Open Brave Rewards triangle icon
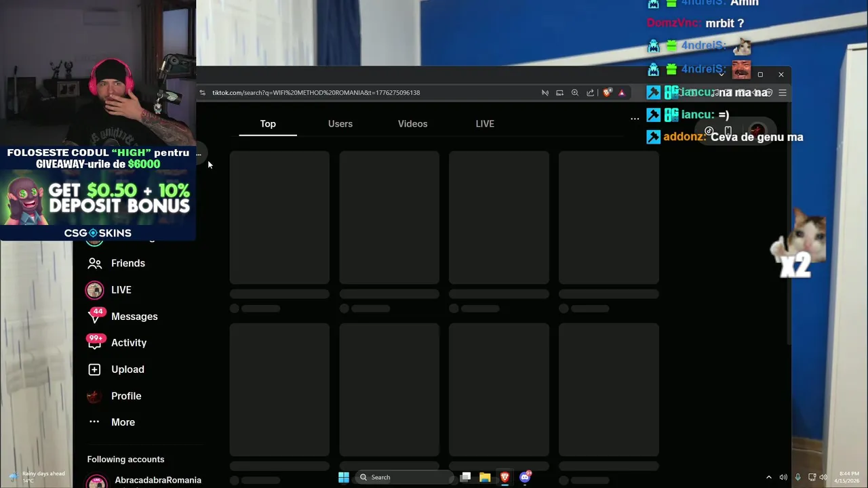This screenshot has width=868, height=488. coord(622,92)
